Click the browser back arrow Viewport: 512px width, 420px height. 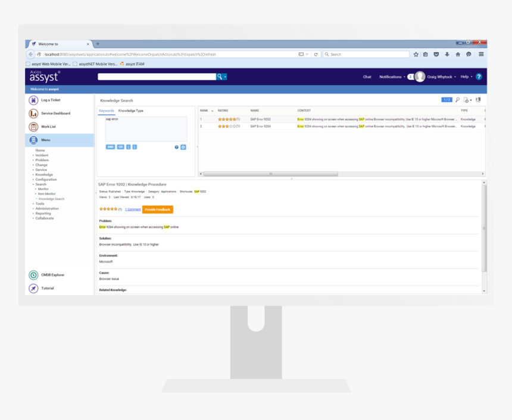coord(31,55)
